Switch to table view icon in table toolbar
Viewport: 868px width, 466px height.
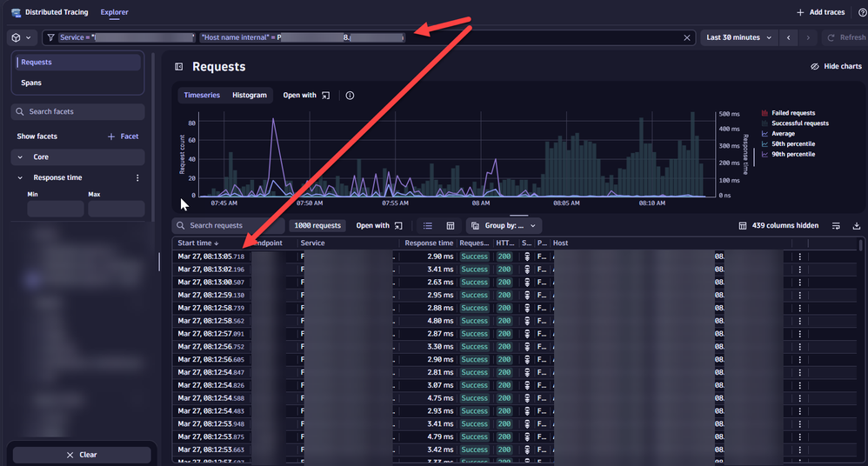coord(451,226)
